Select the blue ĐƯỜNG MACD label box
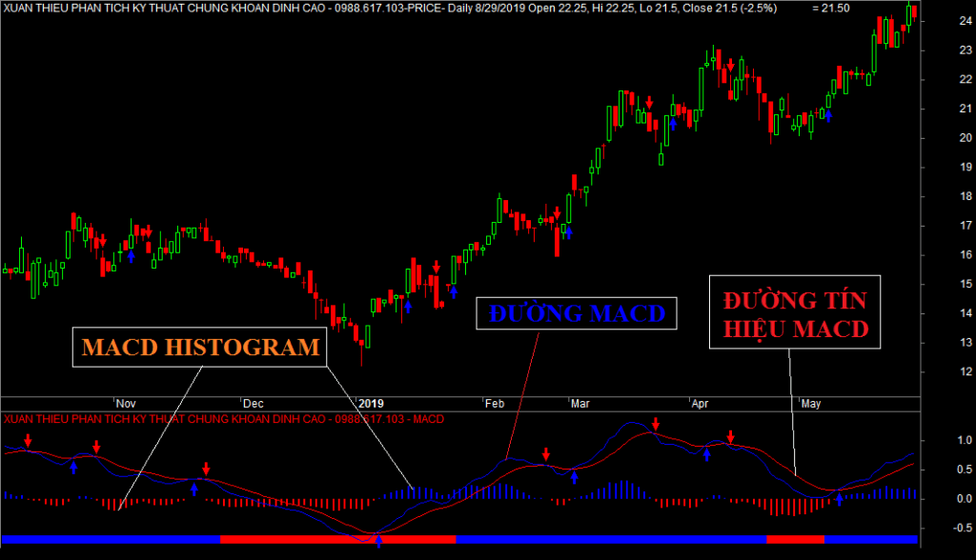The width and height of the screenshot is (976, 560). [x=577, y=313]
